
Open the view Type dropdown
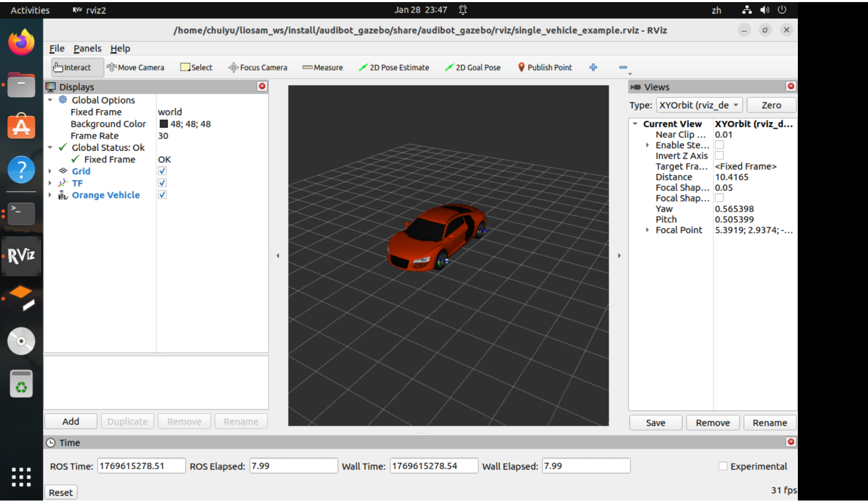(699, 105)
